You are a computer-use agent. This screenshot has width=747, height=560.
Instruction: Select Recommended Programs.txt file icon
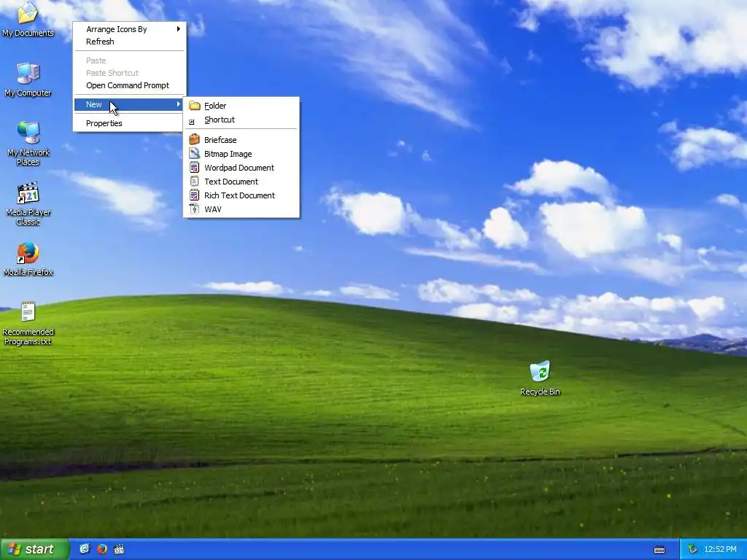tap(28, 323)
